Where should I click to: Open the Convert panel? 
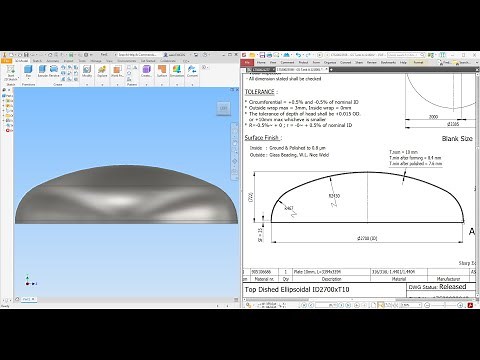point(192,71)
